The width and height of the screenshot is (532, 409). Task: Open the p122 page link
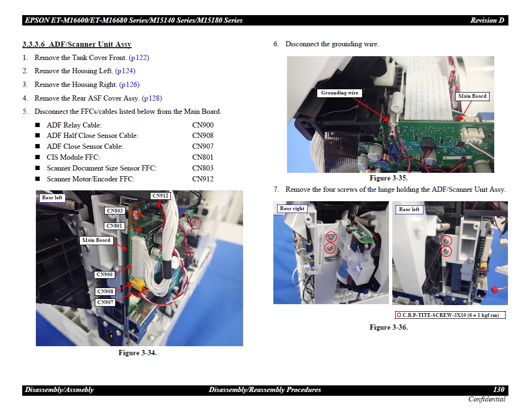tap(139, 58)
